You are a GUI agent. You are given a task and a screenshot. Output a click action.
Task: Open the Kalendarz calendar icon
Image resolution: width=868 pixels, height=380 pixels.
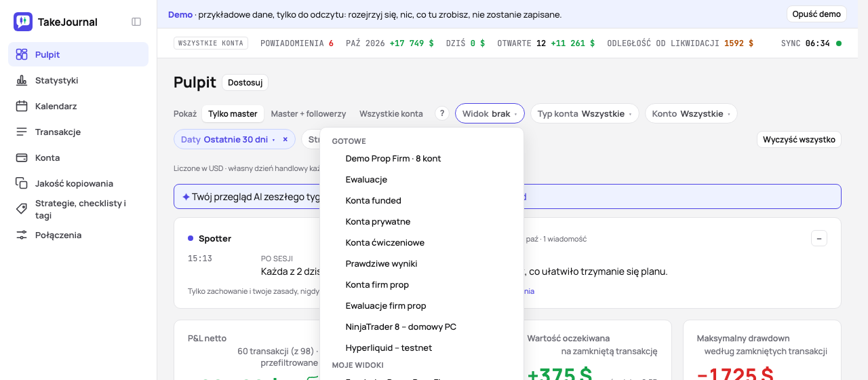click(x=22, y=106)
